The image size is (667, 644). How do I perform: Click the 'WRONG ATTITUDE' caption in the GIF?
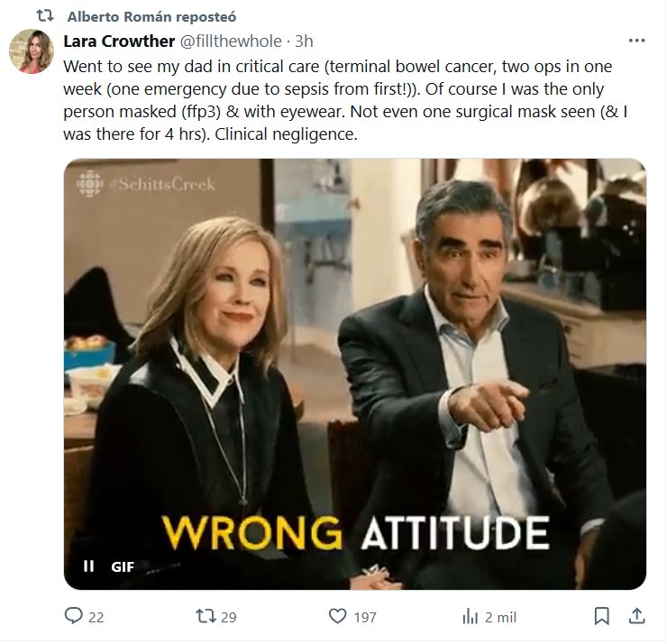357,532
